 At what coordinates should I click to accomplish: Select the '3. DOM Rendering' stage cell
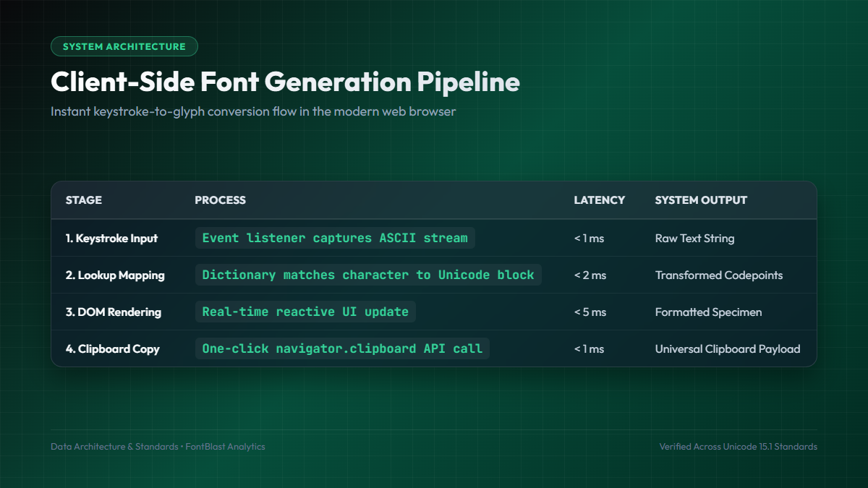coord(114,312)
